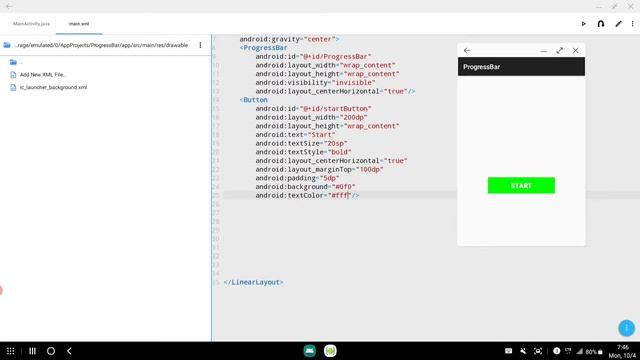Close the ProgressBar preview window
The image size is (640, 360).
point(576,51)
